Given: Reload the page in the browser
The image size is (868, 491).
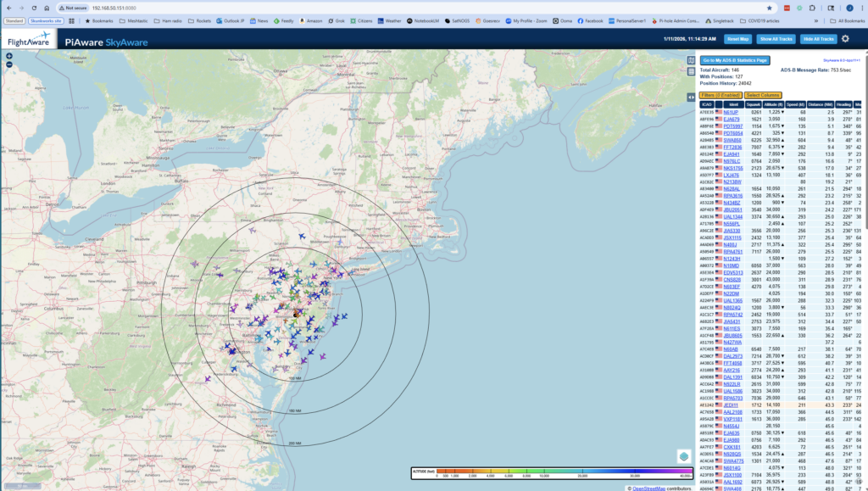Looking at the screenshot, I should [x=35, y=7].
